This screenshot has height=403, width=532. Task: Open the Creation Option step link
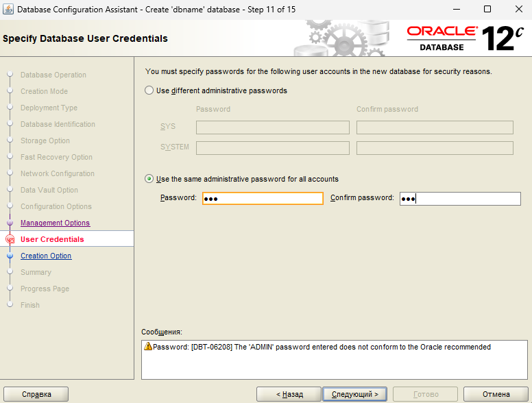click(x=46, y=256)
